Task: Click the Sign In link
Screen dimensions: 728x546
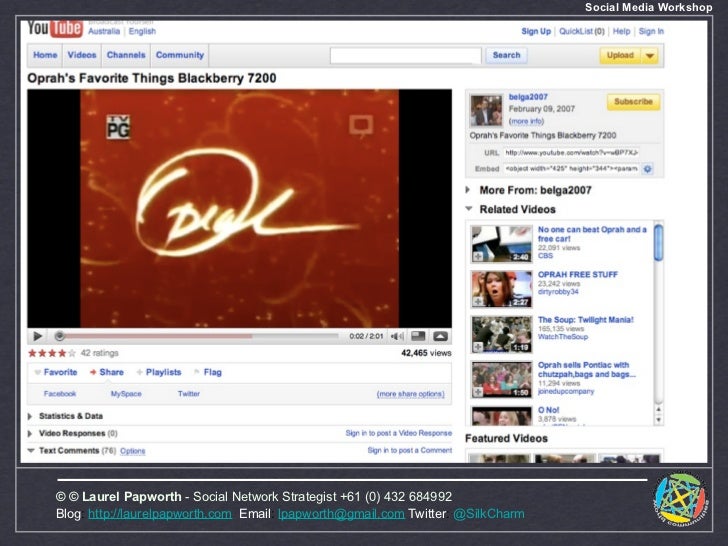Action: click(x=651, y=32)
